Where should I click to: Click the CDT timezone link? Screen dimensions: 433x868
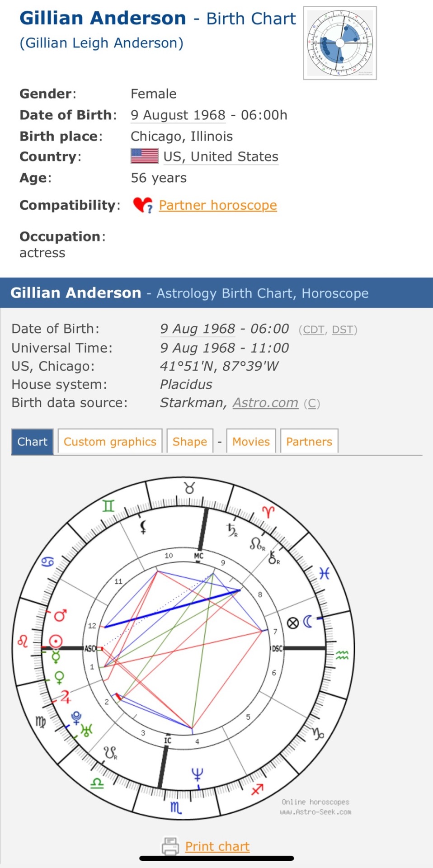pos(314,330)
